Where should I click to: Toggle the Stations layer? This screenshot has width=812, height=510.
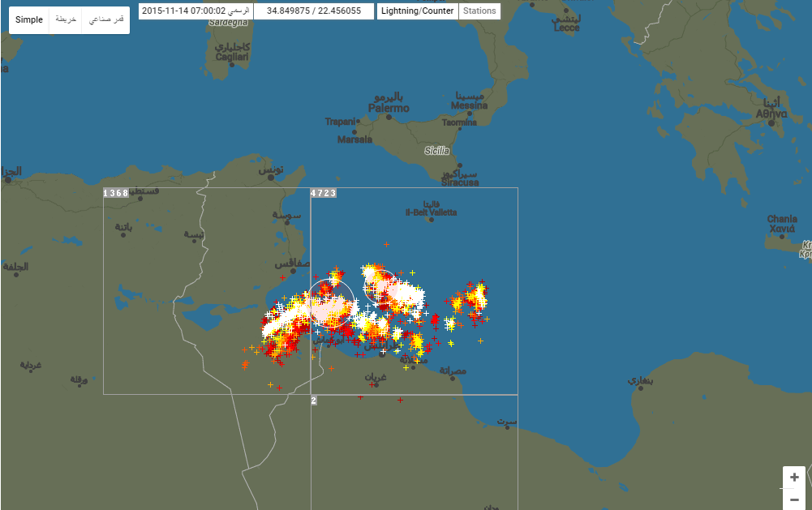[x=479, y=11]
